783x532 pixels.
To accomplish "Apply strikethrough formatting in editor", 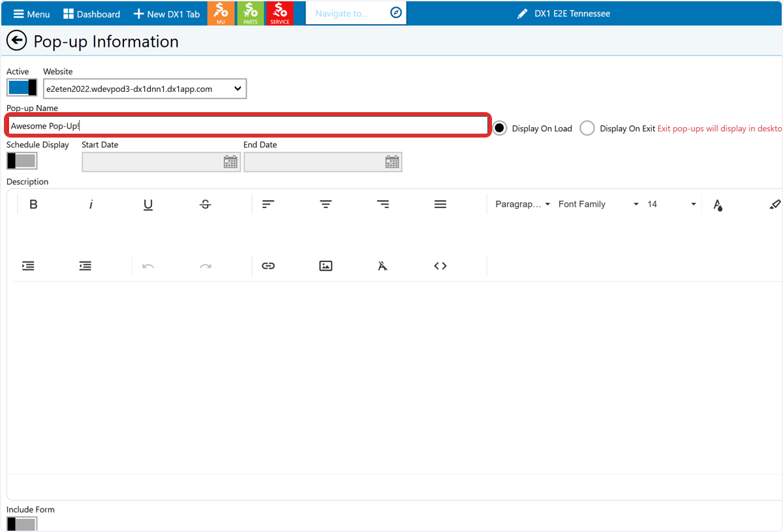I will (x=206, y=205).
